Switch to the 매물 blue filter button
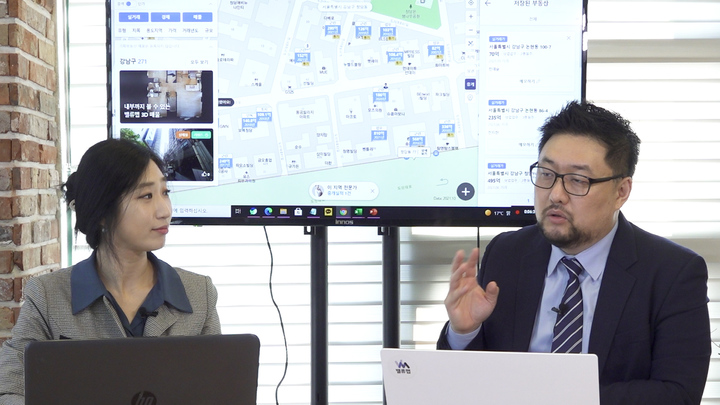The height and width of the screenshot is (405, 720). coord(197,17)
